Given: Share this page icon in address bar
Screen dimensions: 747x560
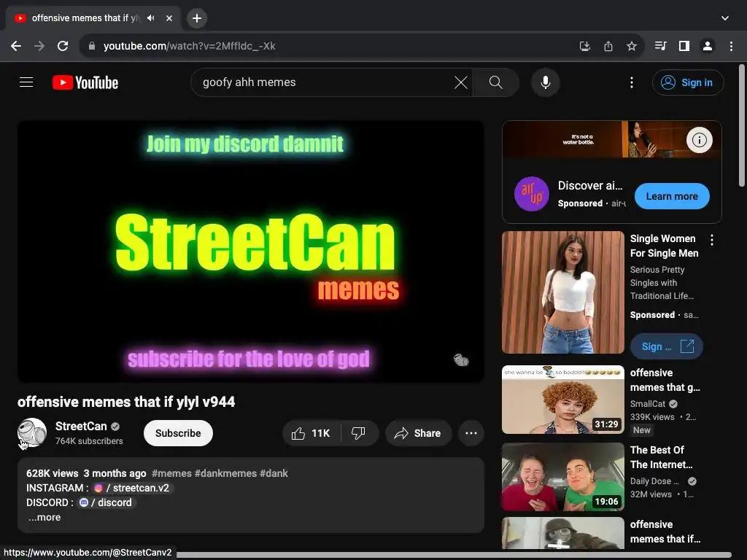Looking at the screenshot, I should 608,46.
